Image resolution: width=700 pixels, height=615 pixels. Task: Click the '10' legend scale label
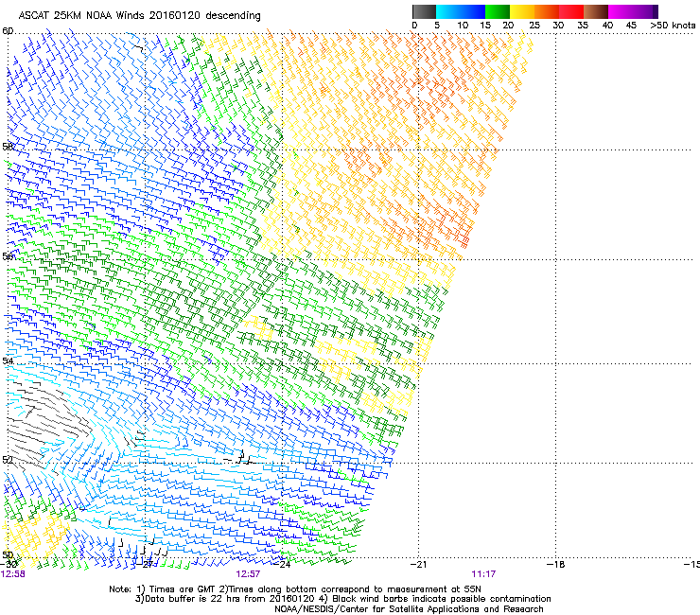pyautogui.click(x=463, y=26)
